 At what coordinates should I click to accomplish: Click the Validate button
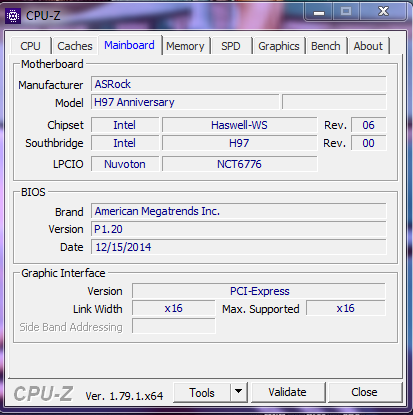coord(288,392)
